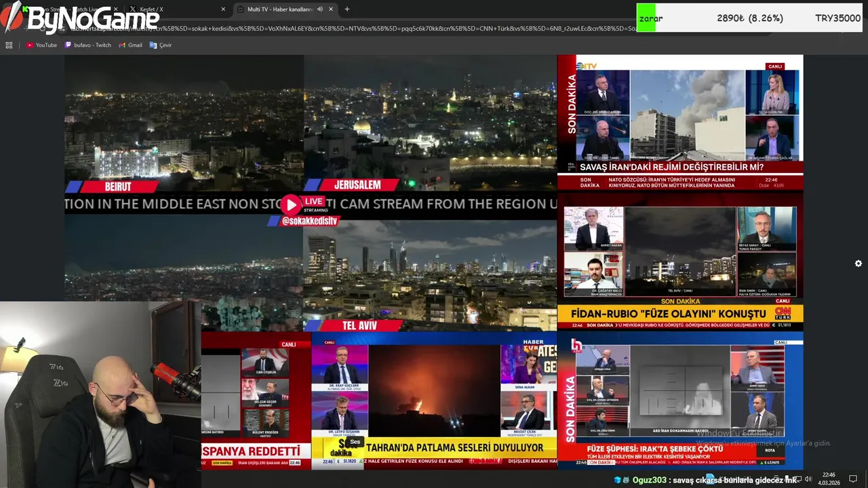Select the Haber Türk Tahran'da Patlama stream

tap(434, 401)
